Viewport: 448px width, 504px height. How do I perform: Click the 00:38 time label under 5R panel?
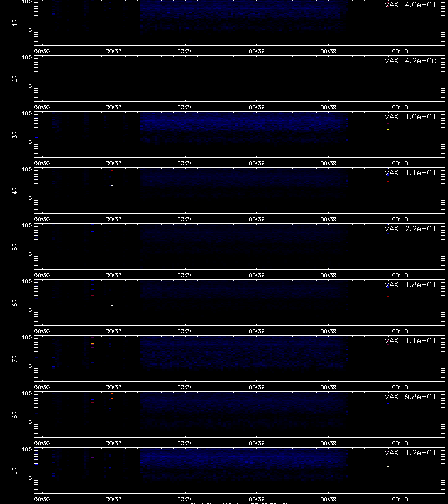[x=328, y=275]
